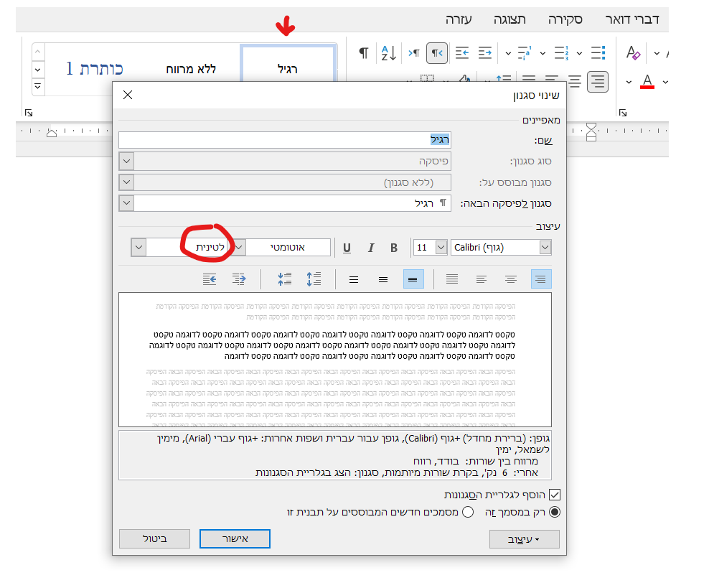Toggle Underline in the style dialog

(347, 248)
